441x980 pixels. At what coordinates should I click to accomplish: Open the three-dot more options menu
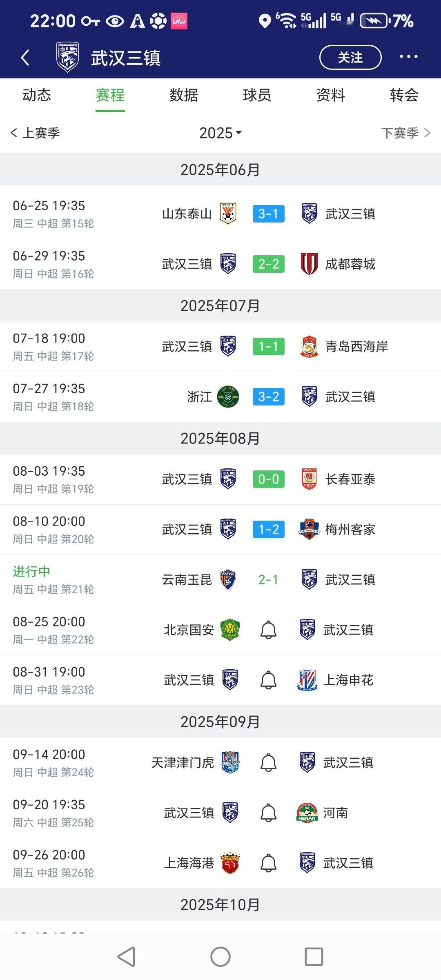[x=408, y=57]
